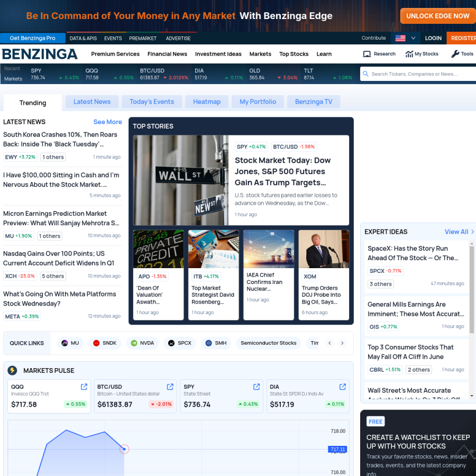Click the Markets Pulse lightning icon
Viewport: 476px width, 476px height.
(12, 370)
